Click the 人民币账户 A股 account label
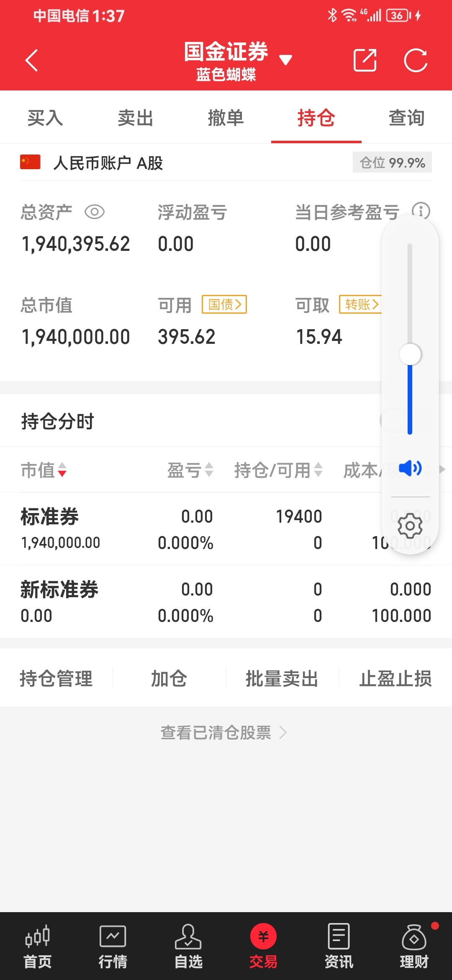The height and width of the screenshot is (980, 452). coord(108,163)
